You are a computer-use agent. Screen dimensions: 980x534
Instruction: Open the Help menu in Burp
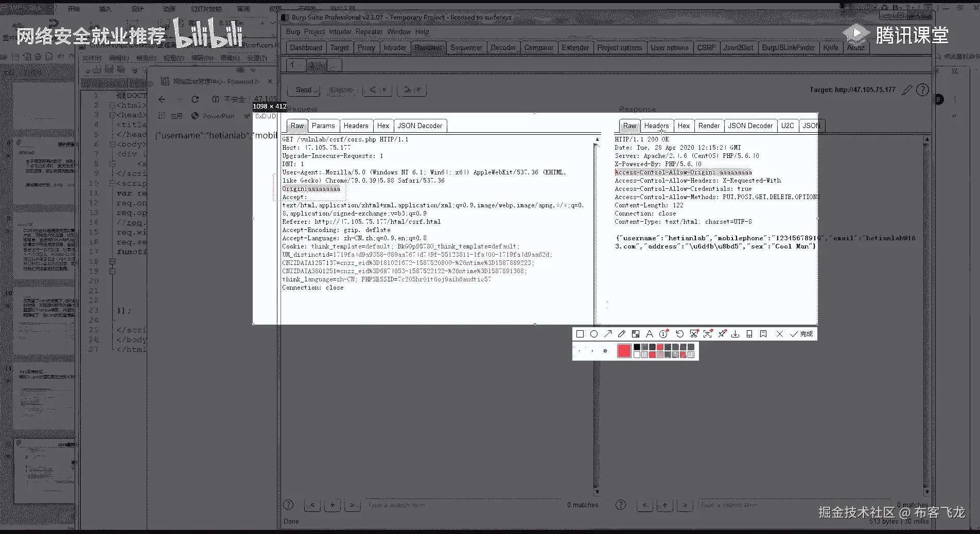pos(422,31)
